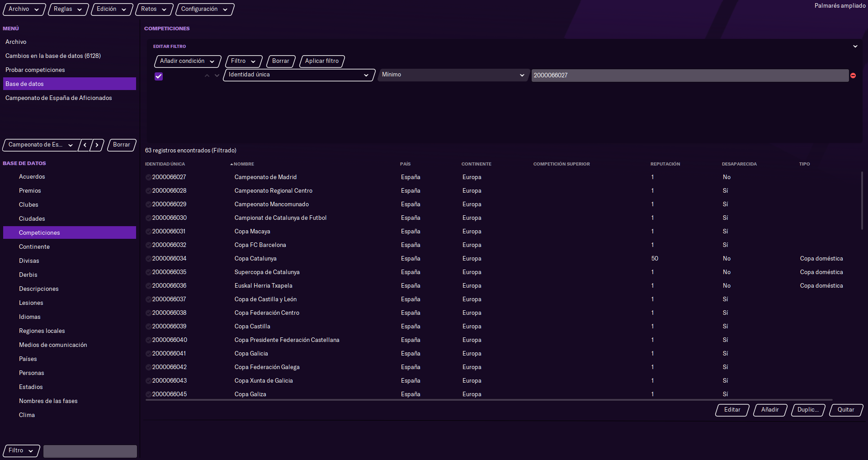Open the Mínimo comparison dropdown

(453, 75)
